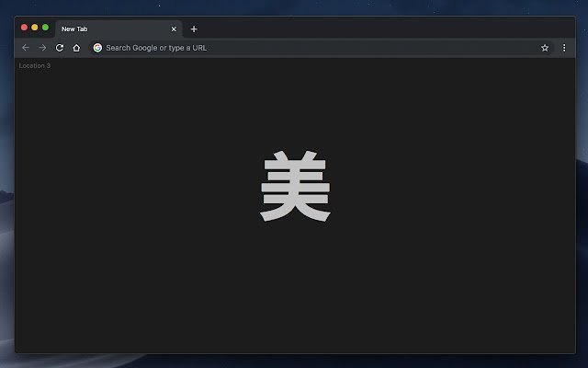Close the New Tab tab
The width and height of the screenshot is (588, 368).
pos(174,29)
